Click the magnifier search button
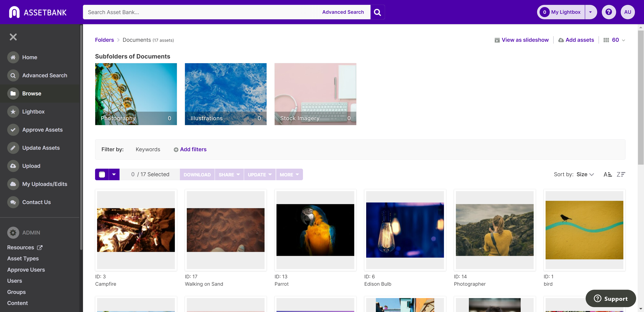Image resolution: width=644 pixels, height=312 pixels. tap(378, 12)
